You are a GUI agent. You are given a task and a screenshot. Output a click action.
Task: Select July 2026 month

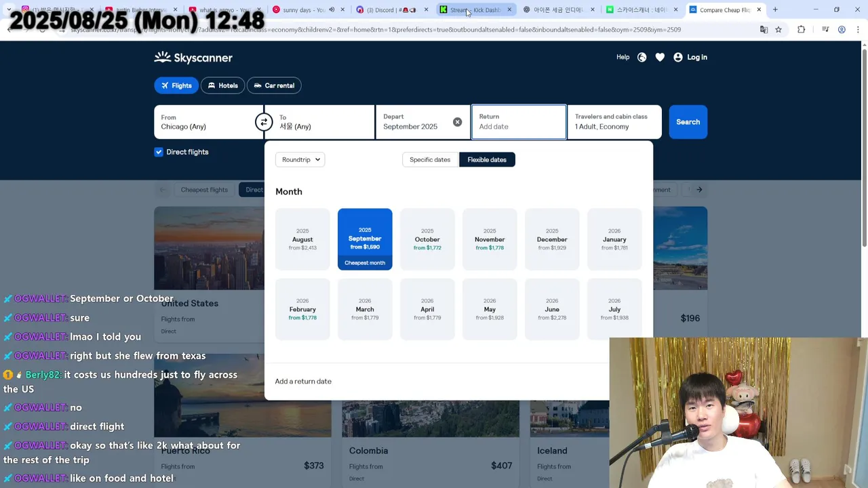(x=614, y=309)
